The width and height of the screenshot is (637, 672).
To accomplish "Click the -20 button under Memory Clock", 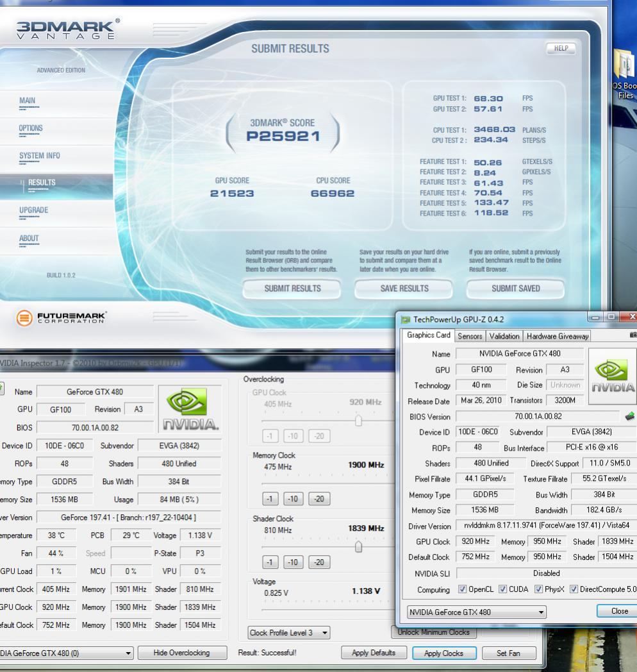I will point(319,499).
